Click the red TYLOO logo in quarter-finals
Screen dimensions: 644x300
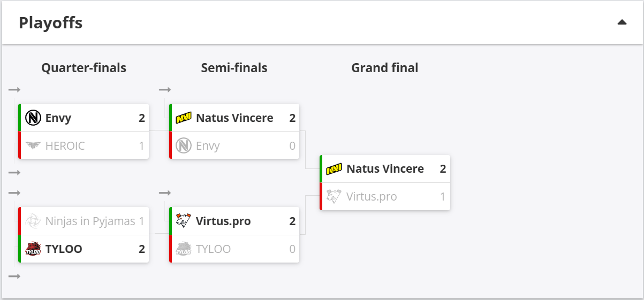[x=33, y=249]
